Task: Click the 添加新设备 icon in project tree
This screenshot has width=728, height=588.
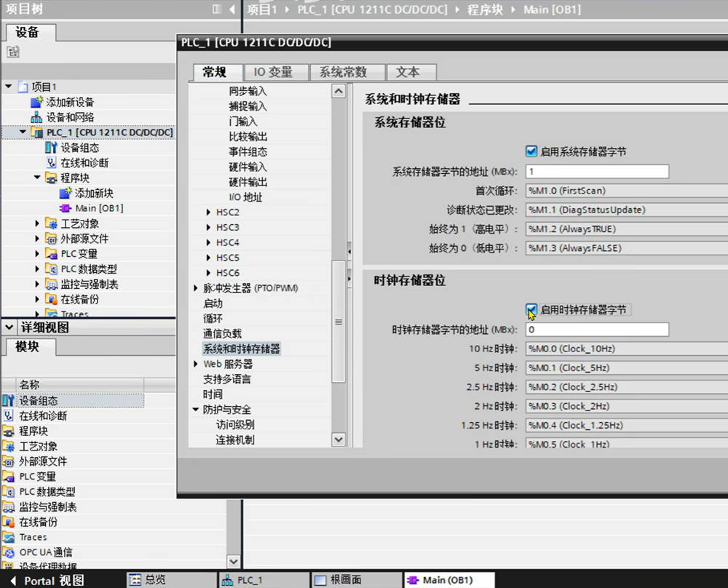Action: point(39,102)
